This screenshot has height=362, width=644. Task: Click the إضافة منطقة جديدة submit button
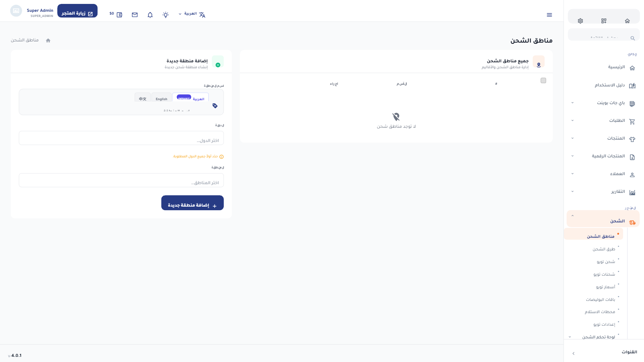(193, 203)
